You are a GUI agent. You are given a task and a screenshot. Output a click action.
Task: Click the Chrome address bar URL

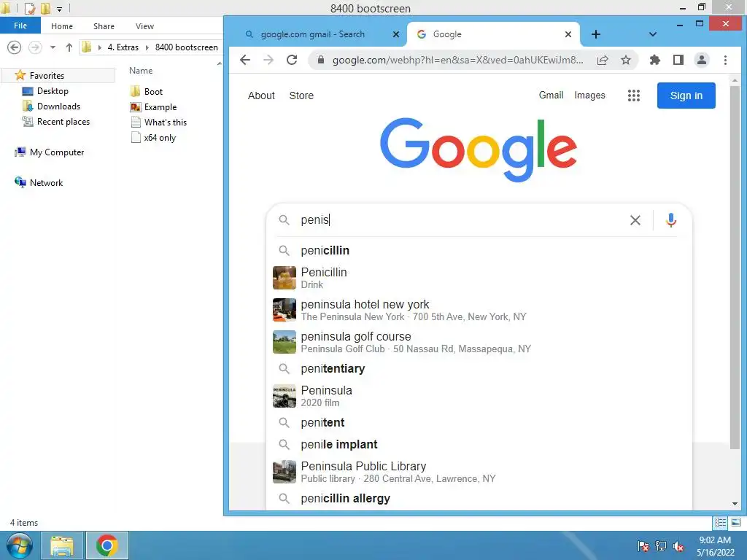tap(457, 60)
